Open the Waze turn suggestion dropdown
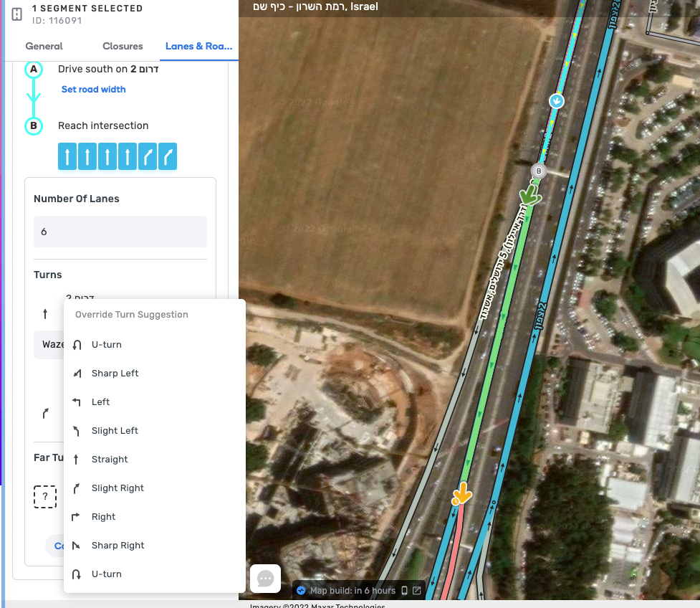 point(50,345)
